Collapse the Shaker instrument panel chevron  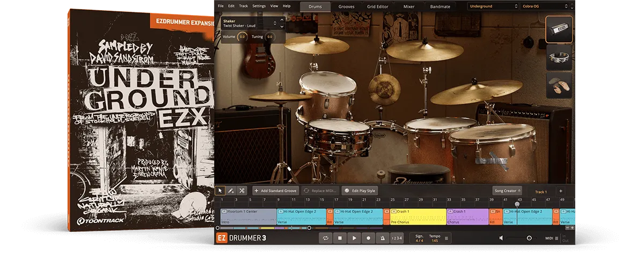(x=281, y=21)
